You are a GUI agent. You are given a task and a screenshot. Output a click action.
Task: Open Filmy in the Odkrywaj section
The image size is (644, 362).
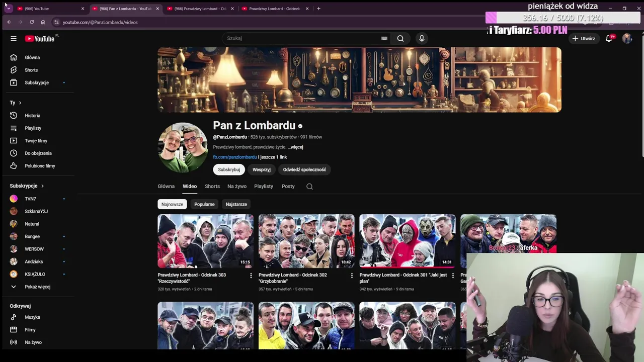[30, 330]
